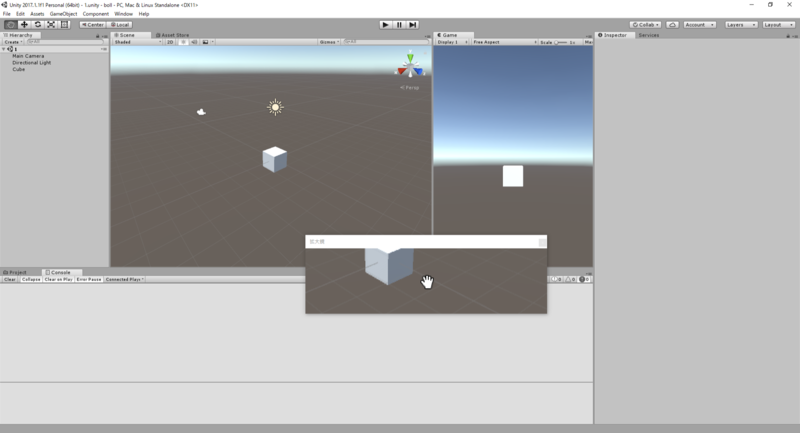Open the Window menu
800x433 pixels.
tap(123, 14)
